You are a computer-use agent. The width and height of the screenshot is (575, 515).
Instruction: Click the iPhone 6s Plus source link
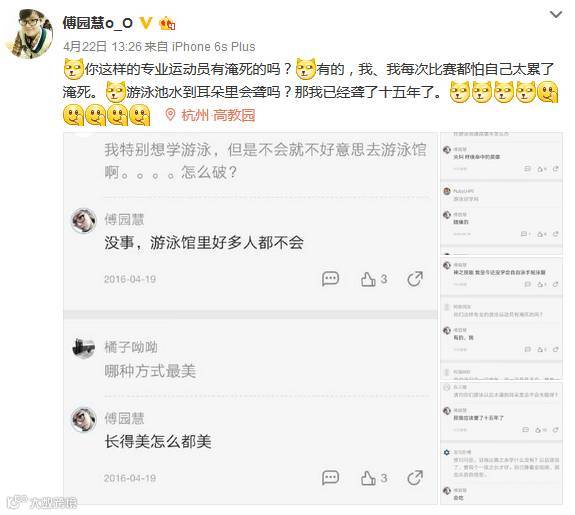213,47
